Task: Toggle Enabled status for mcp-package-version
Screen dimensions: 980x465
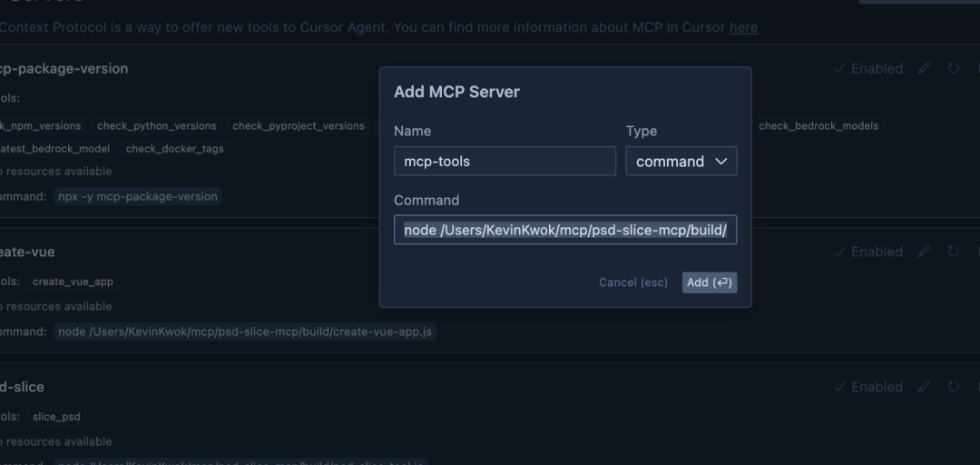Action: (x=868, y=68)
